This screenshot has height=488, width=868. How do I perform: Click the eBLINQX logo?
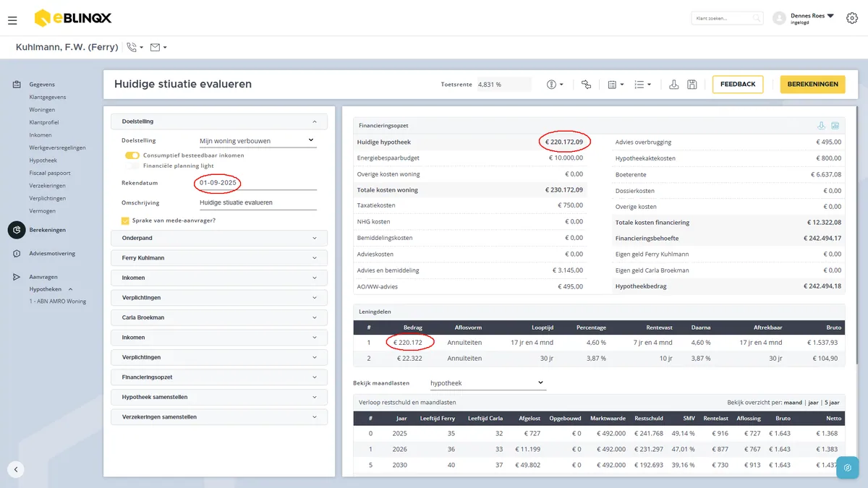pyautogui.click(x=73, y=18)
